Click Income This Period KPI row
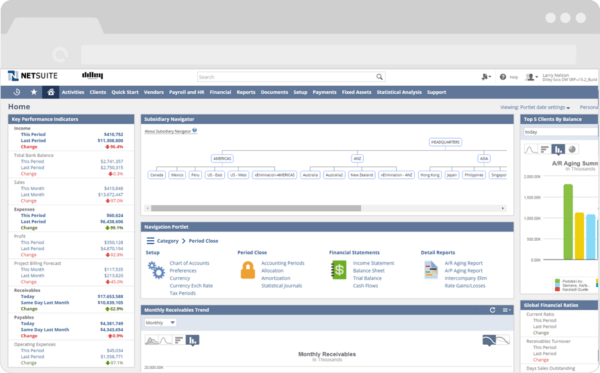This screenshot has width=600, height=373. [x=72, y=135]
